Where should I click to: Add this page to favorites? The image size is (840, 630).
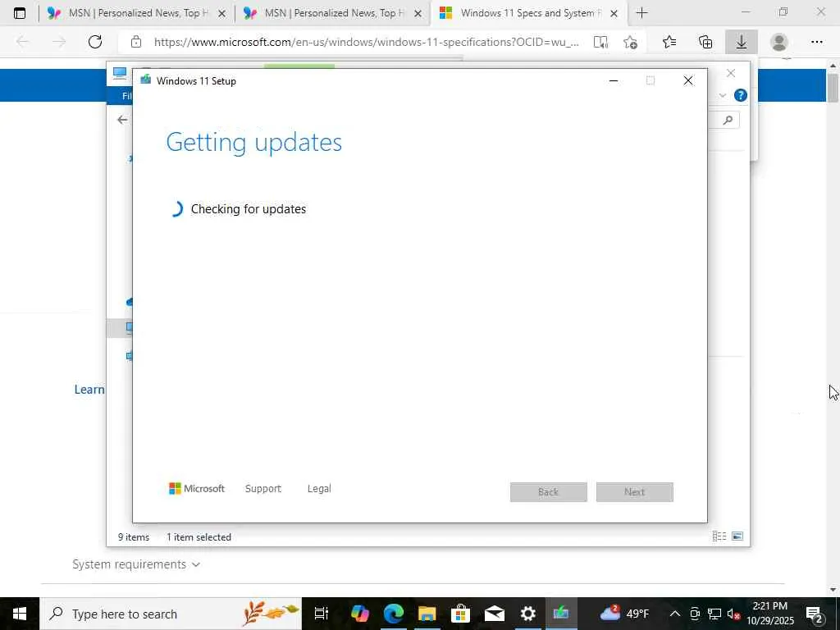click(x=631, y=42)
